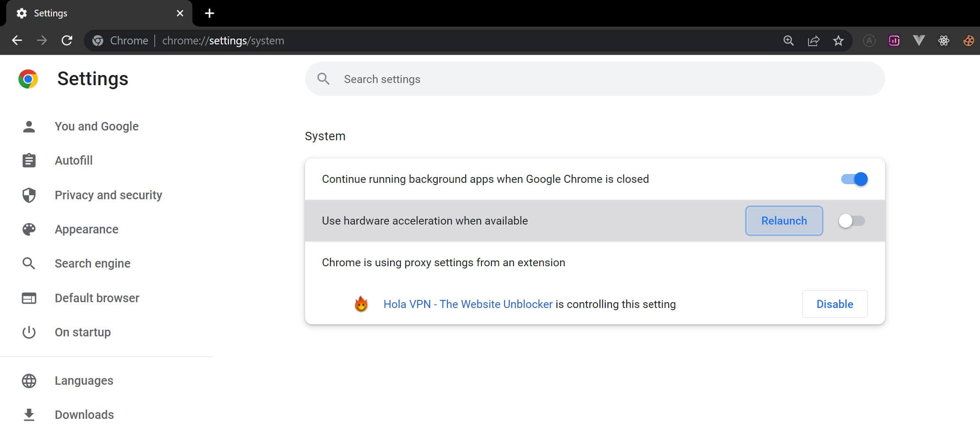Enable hardware acceleration toggle
Screen dimensions: 980x426
pyautogui.click(x=851, y=221)
